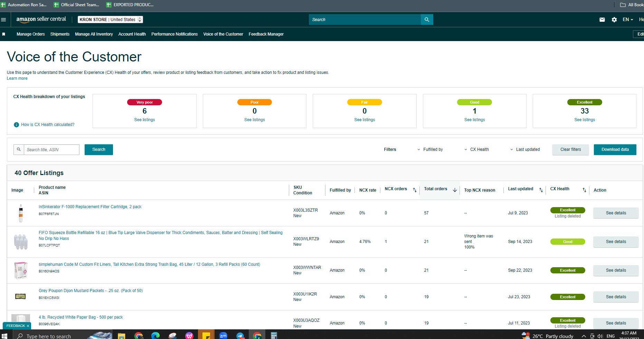Open the Windows Start menu
644x339 pixels.
pos(4,336)
